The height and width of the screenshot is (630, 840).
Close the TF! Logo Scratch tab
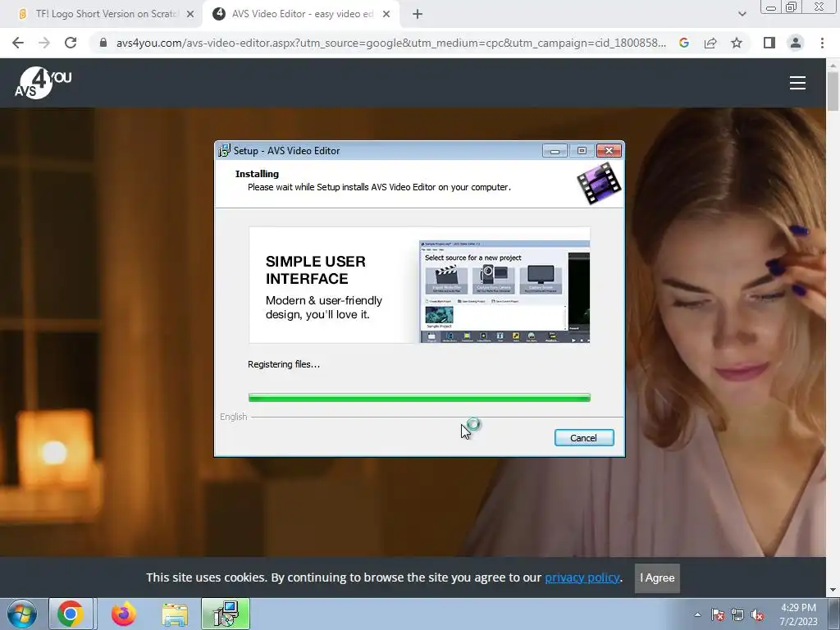point(190,14)
